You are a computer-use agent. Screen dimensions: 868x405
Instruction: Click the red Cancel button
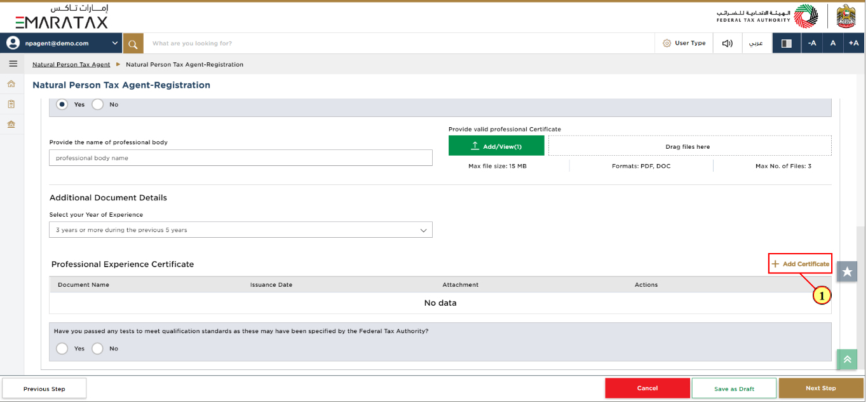click(648, 388)
